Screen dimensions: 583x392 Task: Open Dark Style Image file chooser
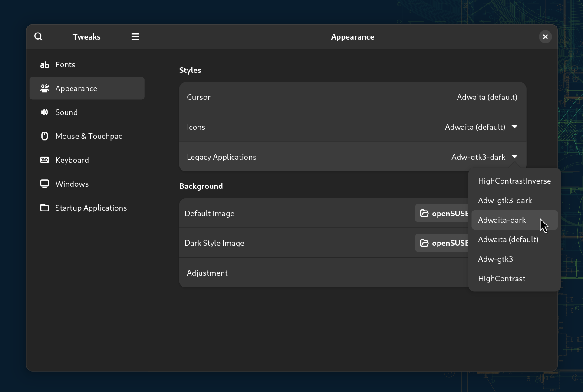(x=442, y=243)
